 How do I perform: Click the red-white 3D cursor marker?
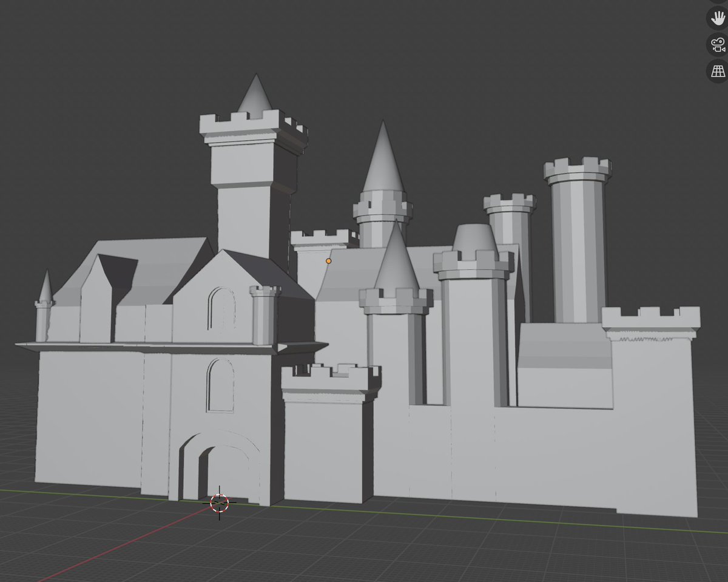219,502
